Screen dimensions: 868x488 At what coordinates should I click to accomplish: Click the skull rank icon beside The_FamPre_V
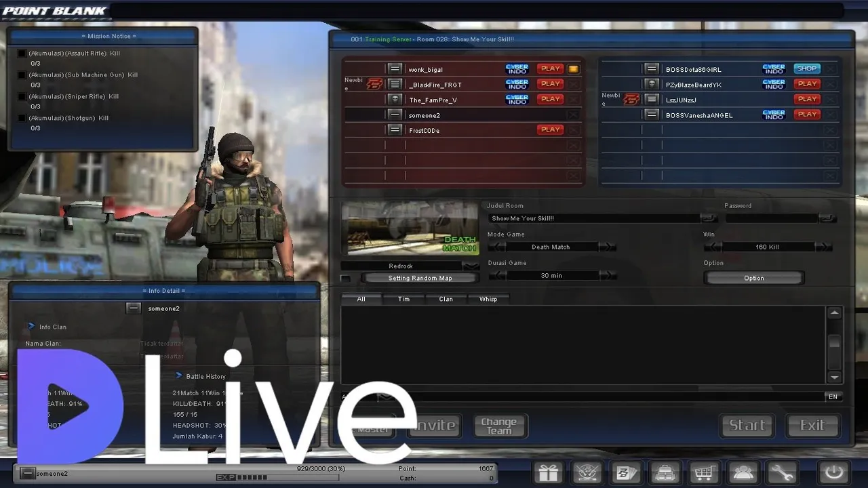(395, 99)
